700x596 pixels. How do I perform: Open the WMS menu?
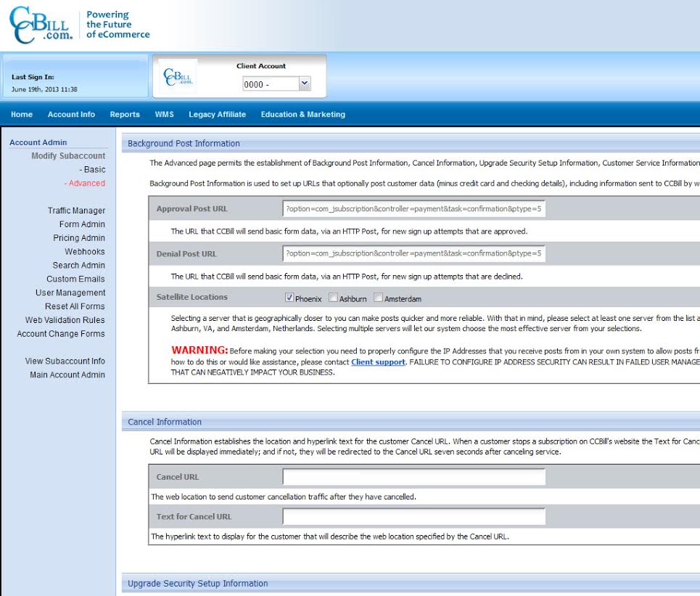point(164,115)
